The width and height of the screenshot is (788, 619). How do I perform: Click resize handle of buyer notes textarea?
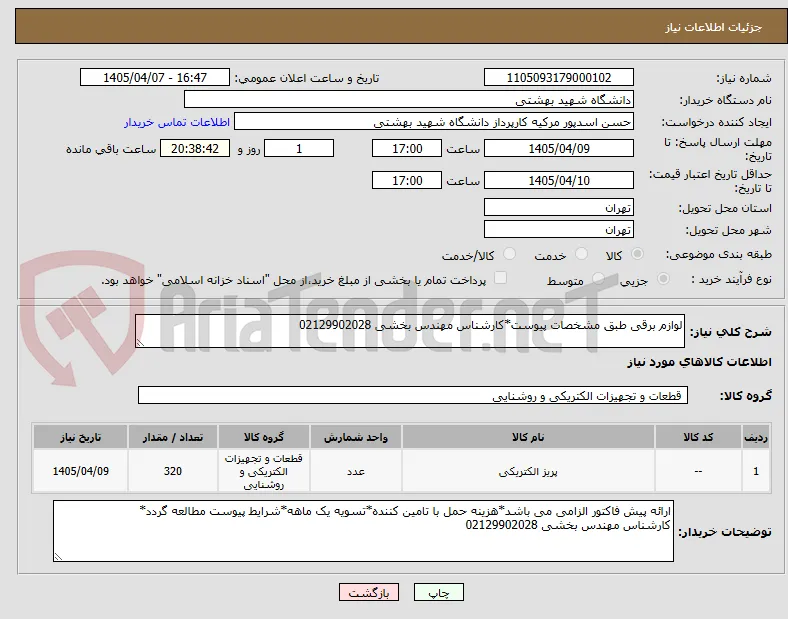tap(58, 556)
